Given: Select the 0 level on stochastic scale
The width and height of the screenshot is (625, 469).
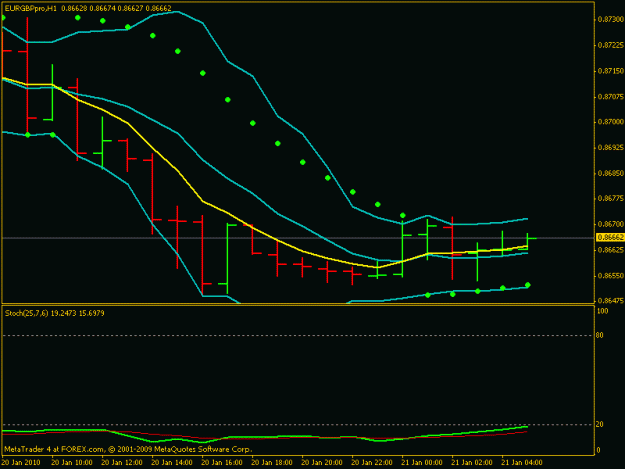Looking at the screenshot, I should pos(598,451).
